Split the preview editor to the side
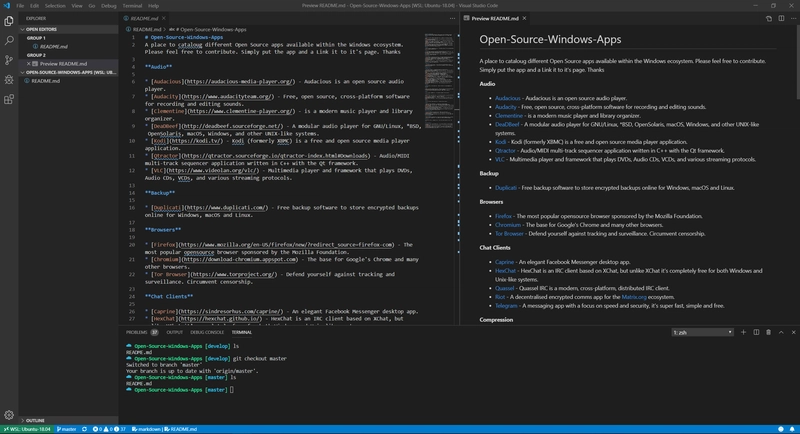This screenshot has width=800, height=434. point(781,18)
